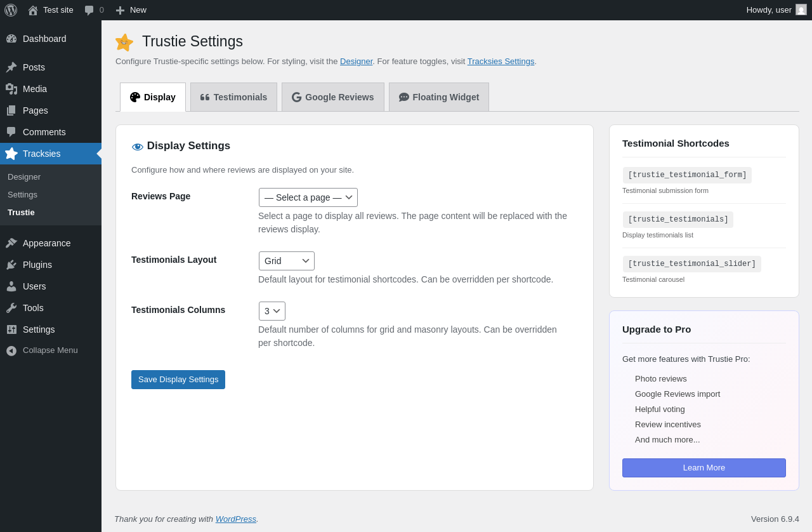Open the comments bubble in admin bar
Screen dimensions: 812x532
tap(89, 10)
